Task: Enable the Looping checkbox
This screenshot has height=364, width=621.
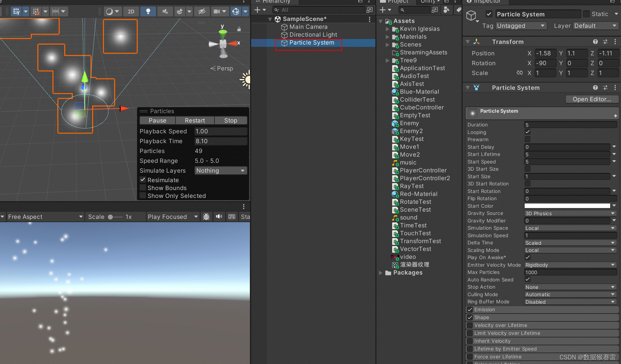Action: click(x=527, y=132)
